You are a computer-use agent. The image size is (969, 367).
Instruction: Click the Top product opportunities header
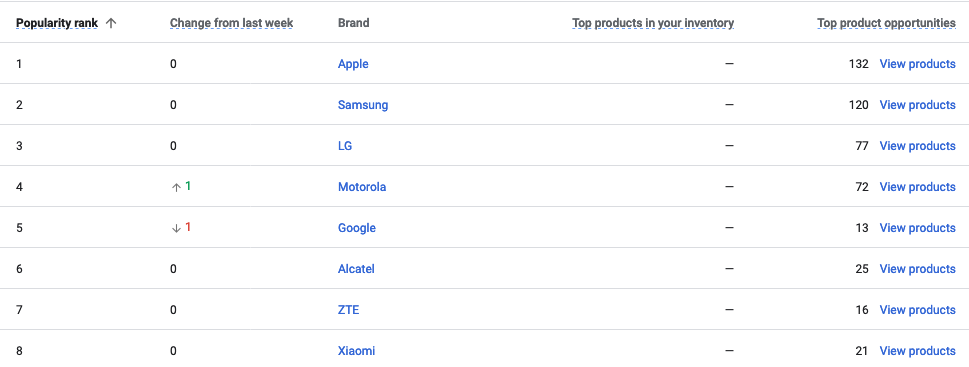point(886,23)
